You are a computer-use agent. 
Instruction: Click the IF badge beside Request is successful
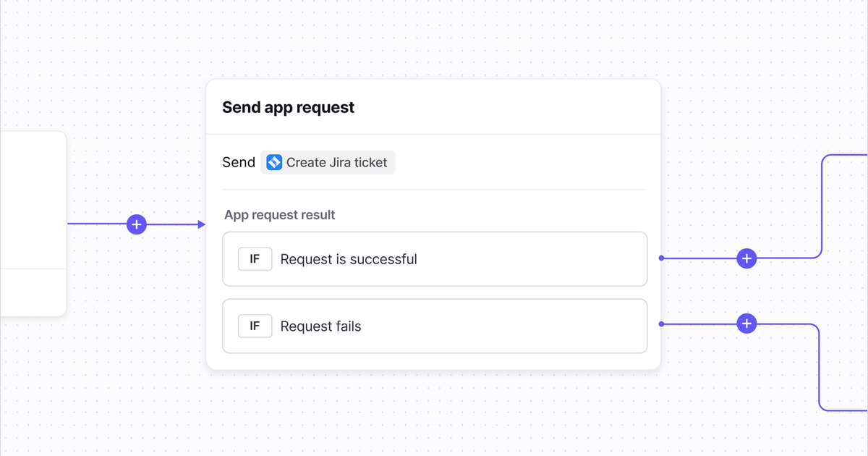tap(255, 259)
